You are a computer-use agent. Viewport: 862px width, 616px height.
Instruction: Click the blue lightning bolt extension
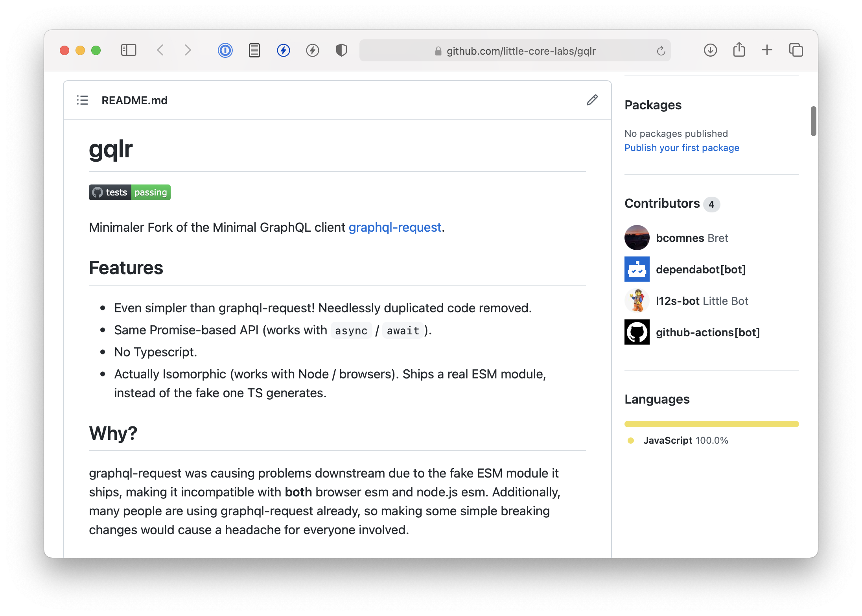[x=284, y=50]
